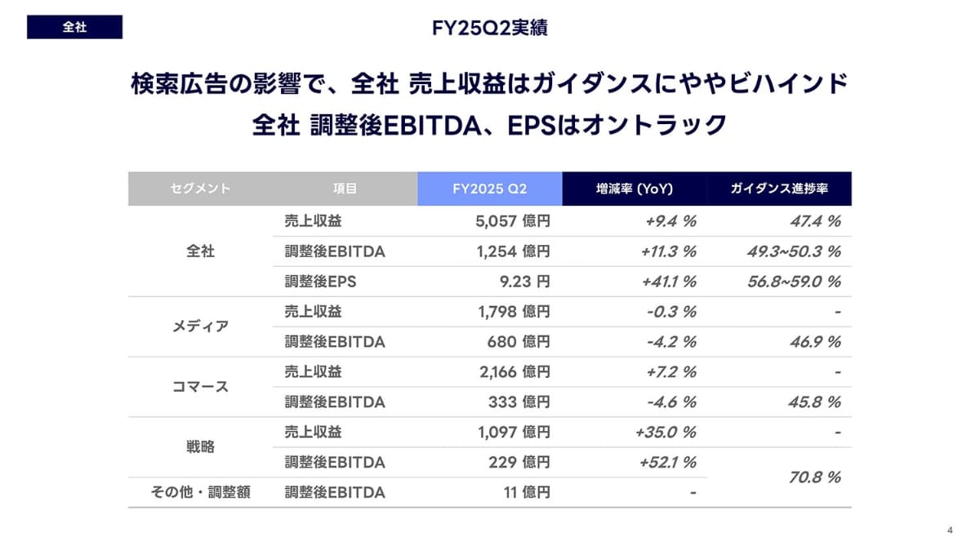Click the その他・調整額 segment cell
This screenshot has width=980, height=551.
(201, 492)
